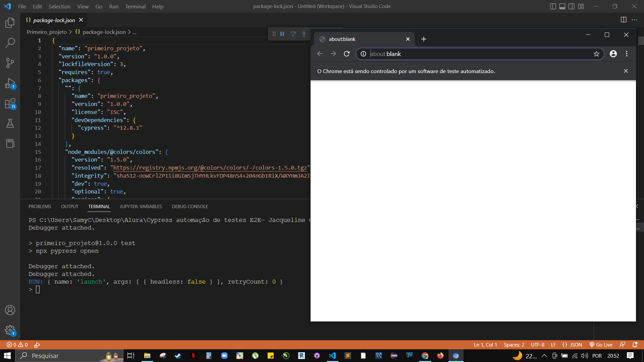
Task: Switch to JUPYTER: VARIABLES tab
Action: click(141, 206)
